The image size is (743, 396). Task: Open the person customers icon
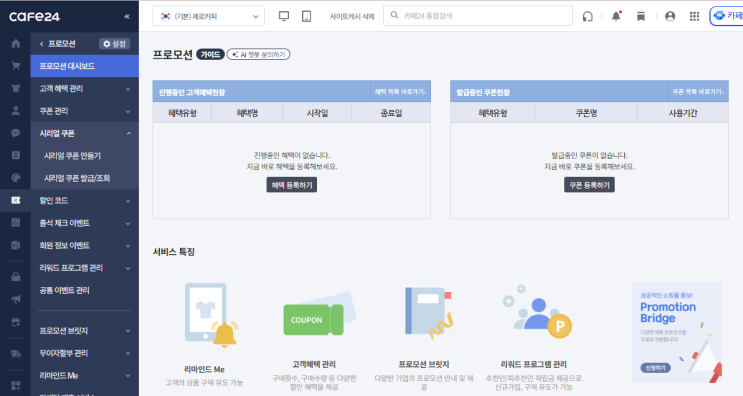point(16,111)
